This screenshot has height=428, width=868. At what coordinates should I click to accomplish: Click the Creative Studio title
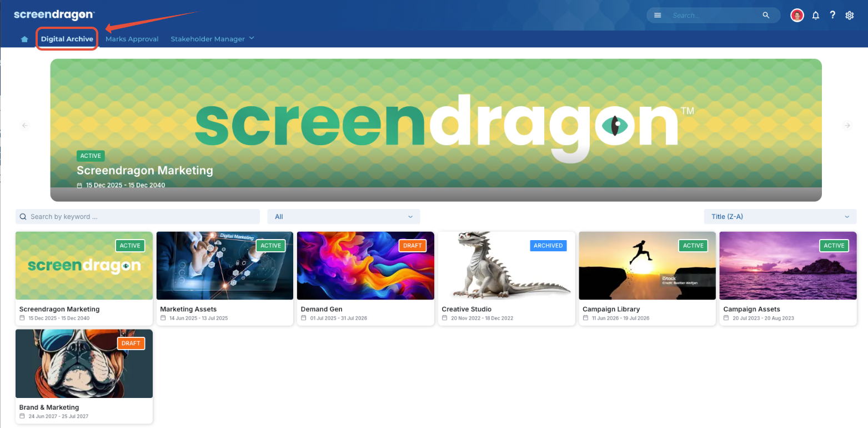(x=466, y=309)
